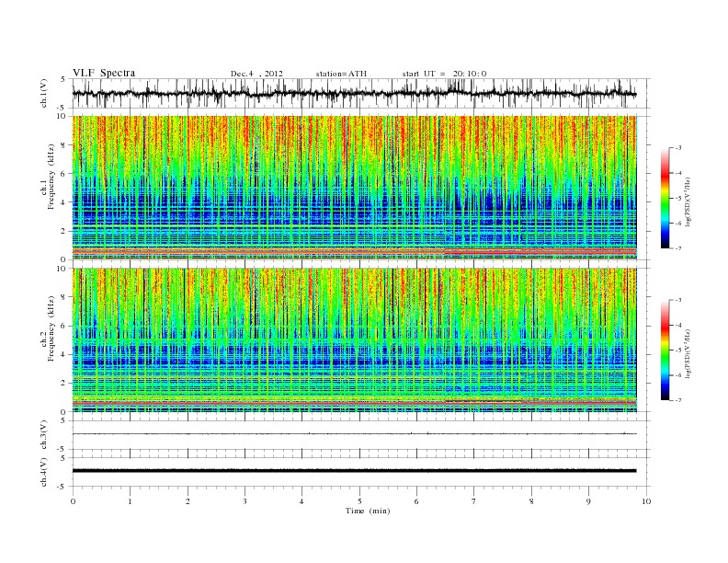728x563 pixels.
Task: Click the "Time (min)" axis title
Action: click(x=368, y=511)
